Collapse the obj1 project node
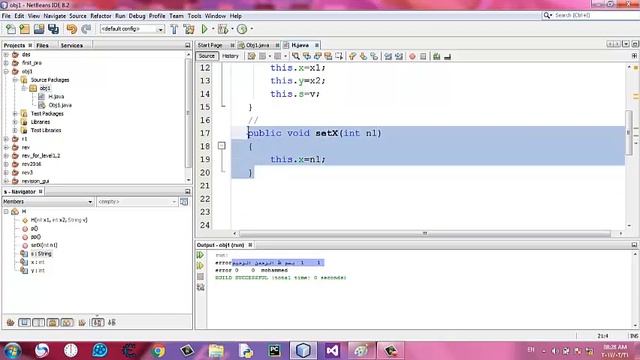 [x=6, y=71]
